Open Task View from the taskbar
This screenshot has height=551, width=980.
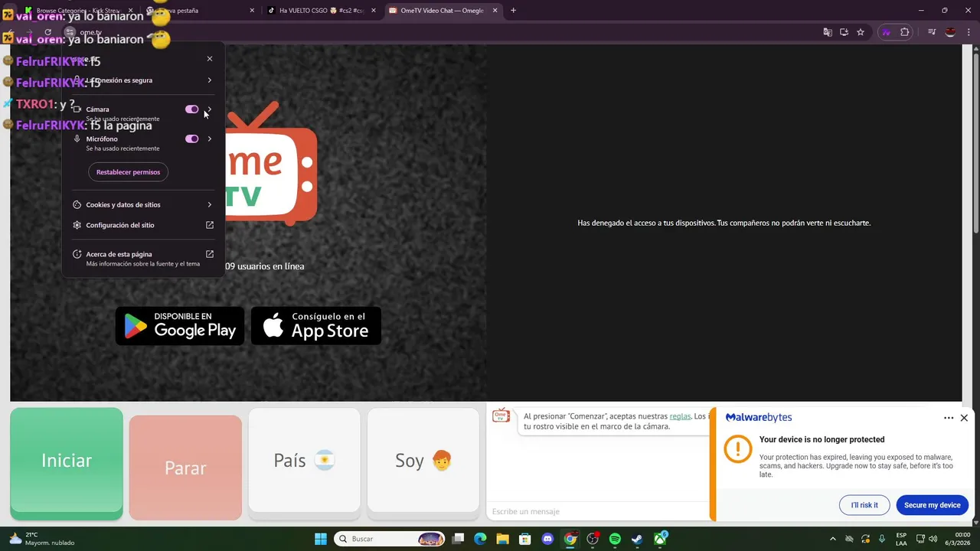458,539
